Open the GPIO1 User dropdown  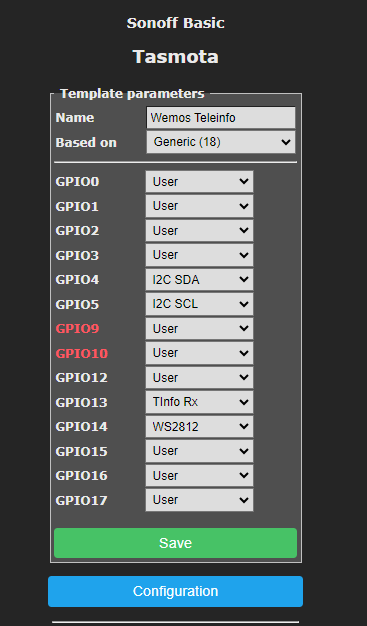199,206
